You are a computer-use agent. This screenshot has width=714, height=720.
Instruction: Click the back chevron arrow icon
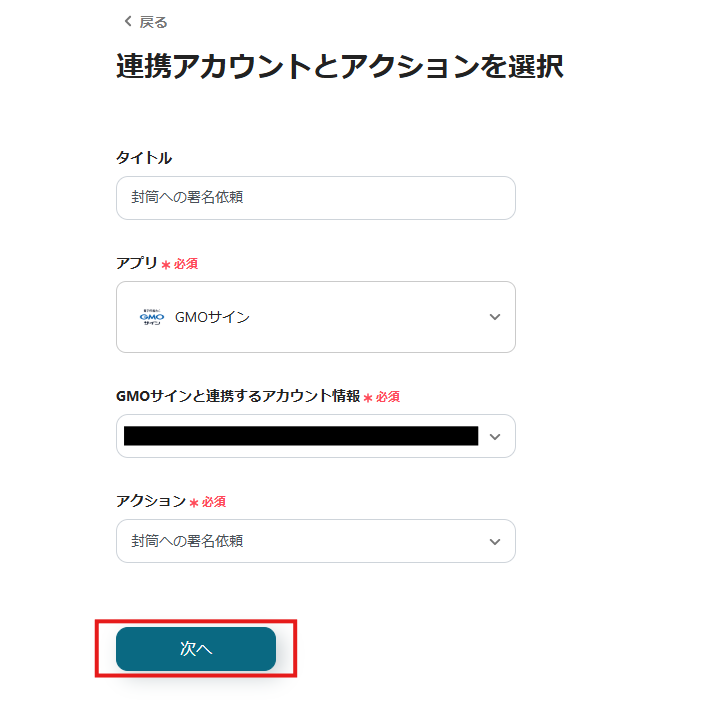click(x=127, y=22)
